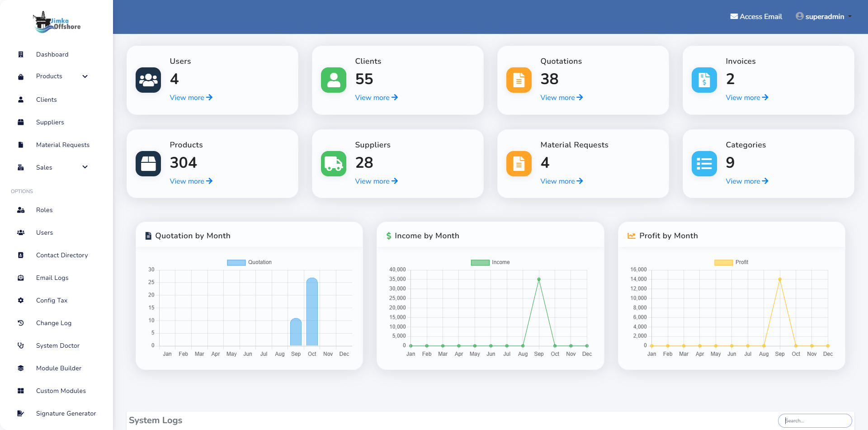Screen dimensions: 868x430
Task: Toggle the Profit dataset legend
Action: click(731, 262)
